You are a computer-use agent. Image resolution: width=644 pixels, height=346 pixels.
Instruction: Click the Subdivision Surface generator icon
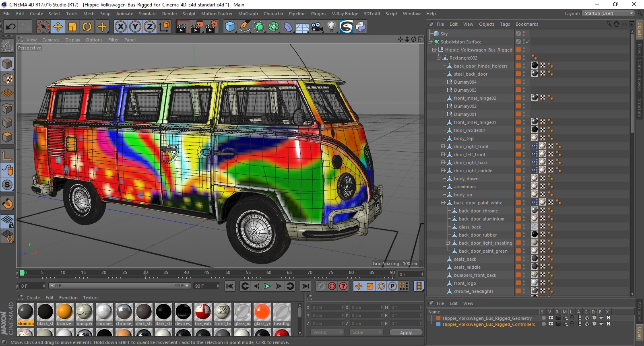point(259,27)
